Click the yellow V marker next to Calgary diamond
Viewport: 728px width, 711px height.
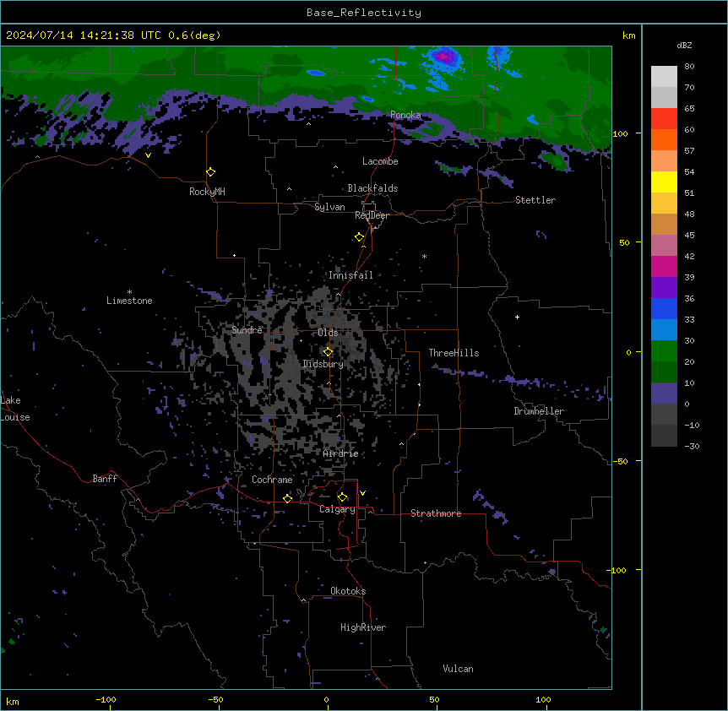[362, 493]
